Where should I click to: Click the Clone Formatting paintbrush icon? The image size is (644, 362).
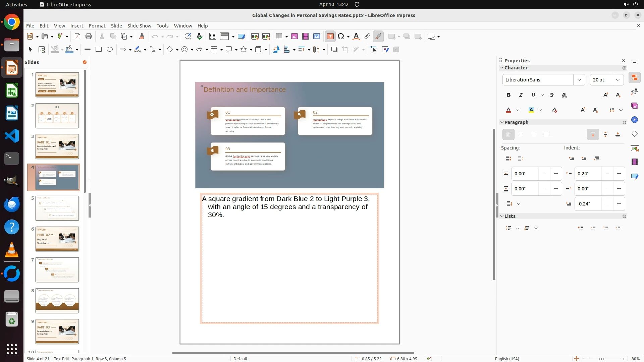[x=141, y=37]
